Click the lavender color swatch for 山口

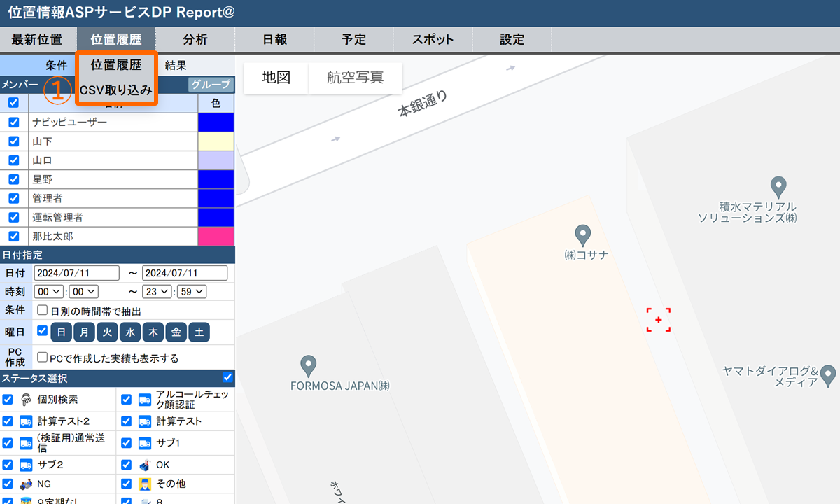[216, 160]
